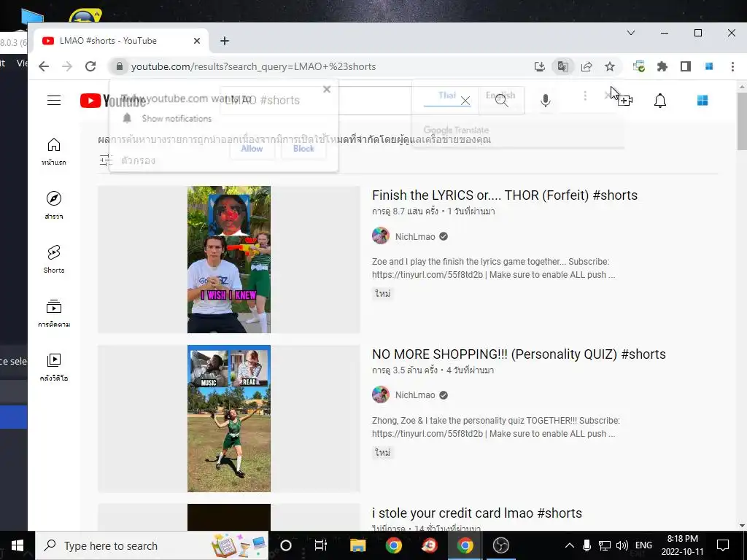Click the create video camera icon
The width and height of the screenshot is (747, 560).
(624, 101)
